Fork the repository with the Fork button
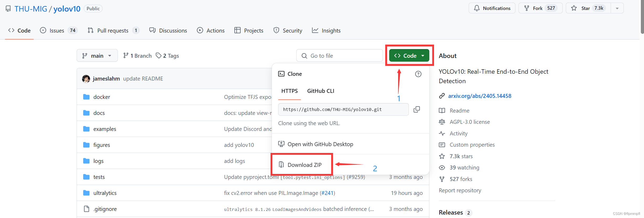This screenshot has width=644, height=218. (540, 8)
